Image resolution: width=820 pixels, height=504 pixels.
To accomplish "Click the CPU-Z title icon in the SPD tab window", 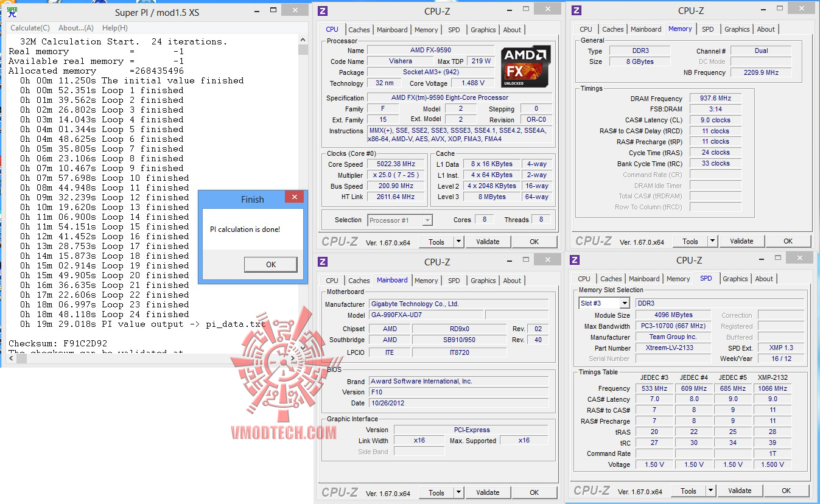I will [575, 260].
